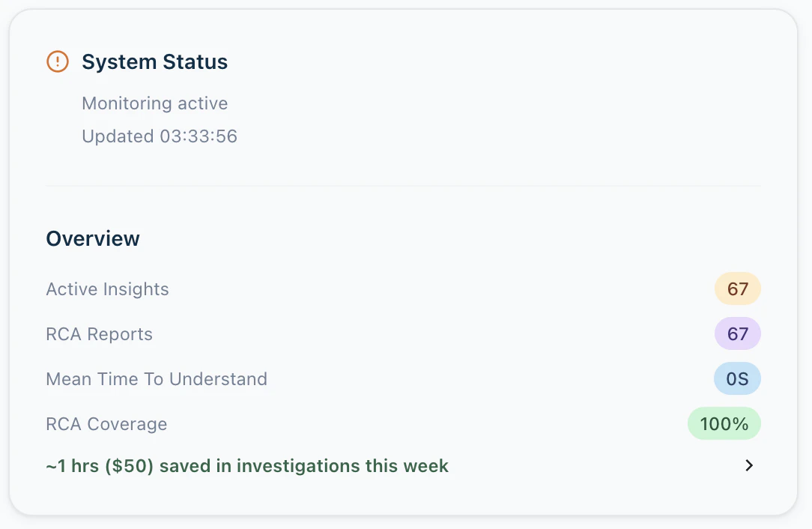Screen dimensions: 812x529
Task: Click the Mean Time To Understand label
Action: (157, 379)
